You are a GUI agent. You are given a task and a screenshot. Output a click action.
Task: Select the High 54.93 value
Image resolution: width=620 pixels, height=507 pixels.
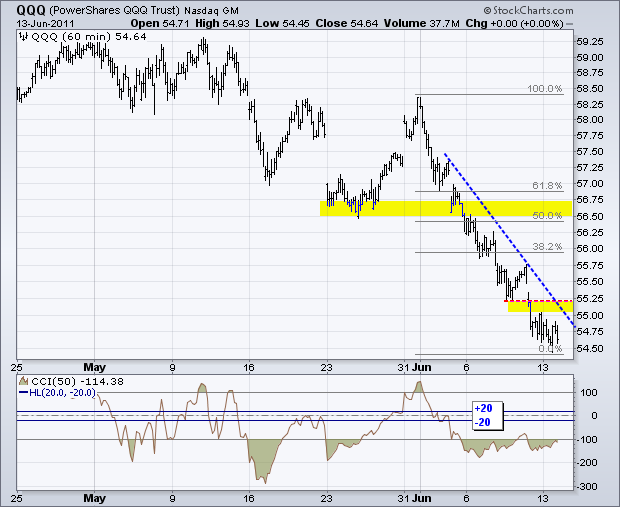(222, 23)
